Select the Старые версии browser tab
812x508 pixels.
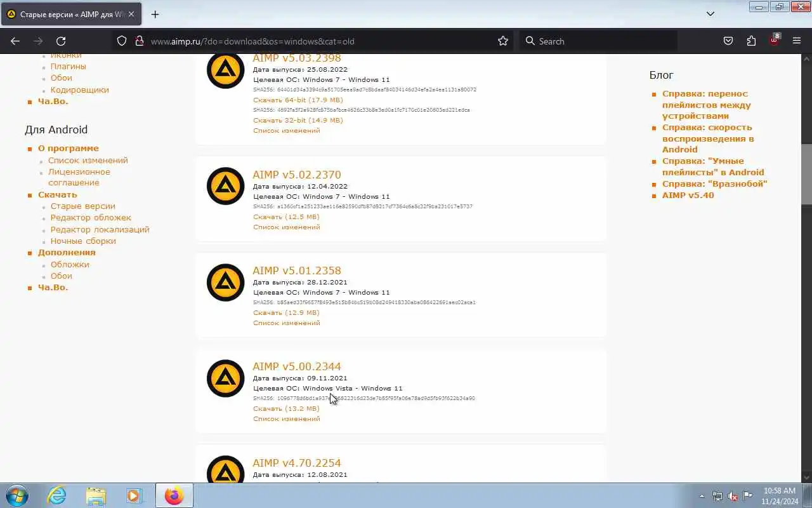(71, 14)
